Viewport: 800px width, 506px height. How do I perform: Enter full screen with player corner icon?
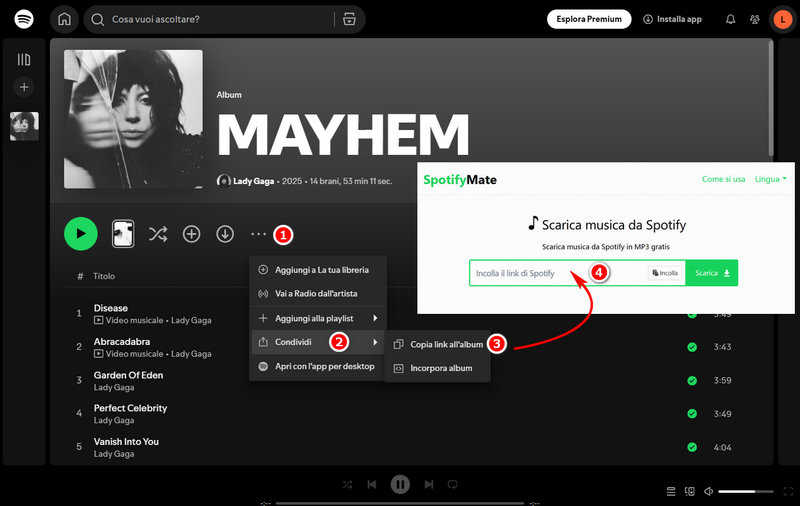coord(788,492)
